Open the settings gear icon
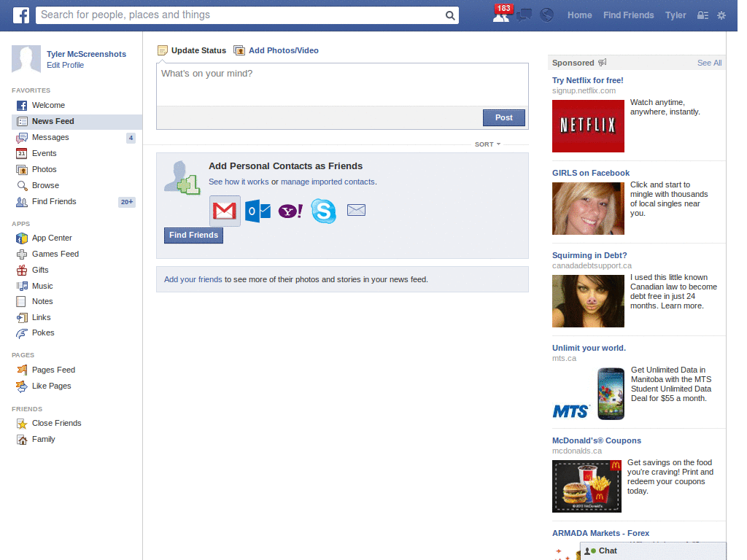This screenshot has height=560, width=747. [721, 15]
